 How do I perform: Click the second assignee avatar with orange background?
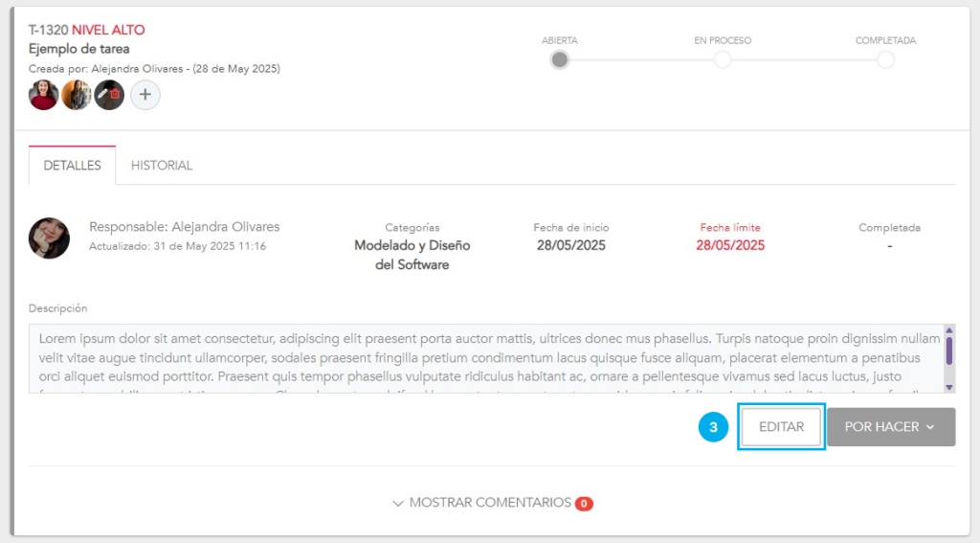tap(77, 95)
